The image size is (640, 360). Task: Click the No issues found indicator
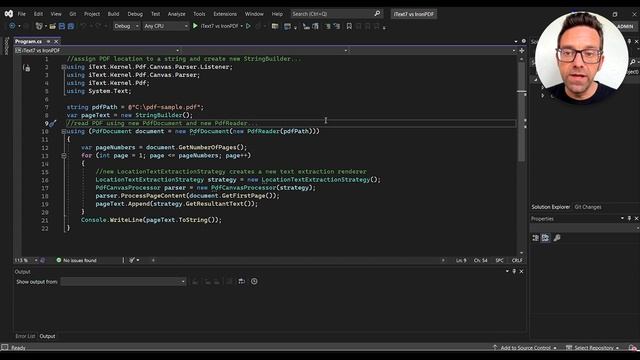tap(76, 260)
